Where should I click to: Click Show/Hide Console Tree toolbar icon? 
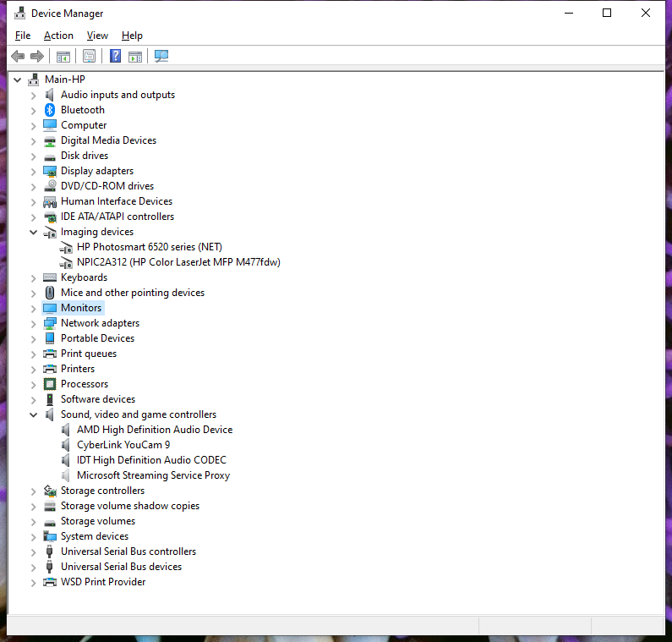63,56
